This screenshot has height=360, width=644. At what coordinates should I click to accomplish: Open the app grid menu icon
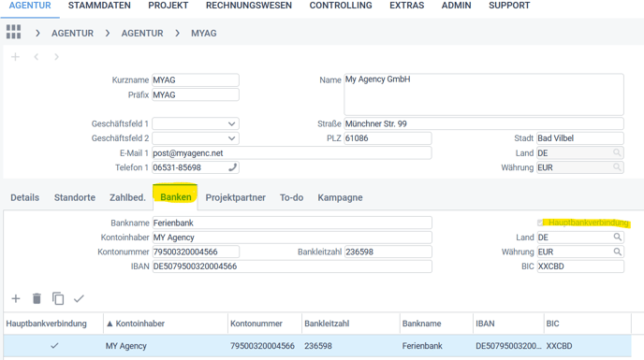pyautogui.click(x=13, y=32)
